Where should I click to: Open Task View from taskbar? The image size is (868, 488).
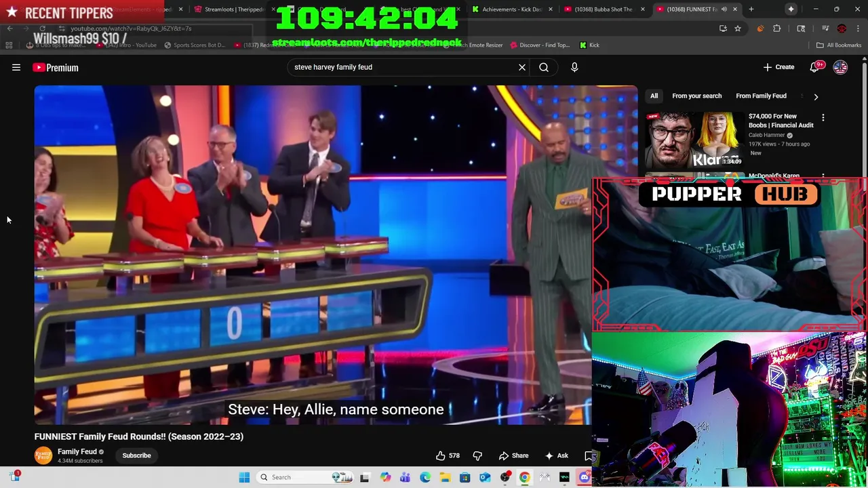tap(364, 477)
